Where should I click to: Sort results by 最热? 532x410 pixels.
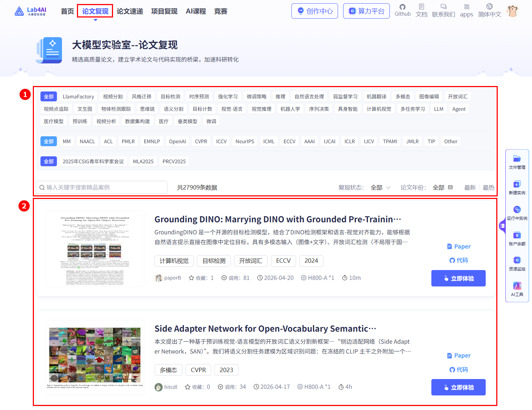click(x=489, y=187)
